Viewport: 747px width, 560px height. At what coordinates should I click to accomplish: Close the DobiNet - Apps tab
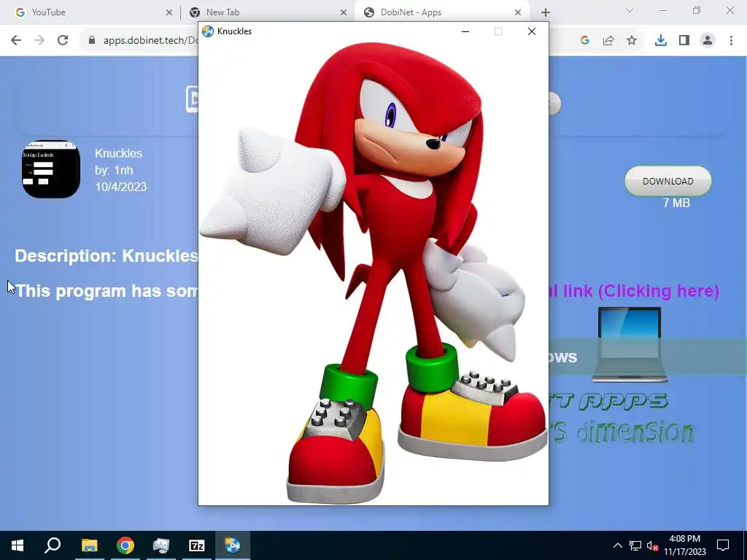[x=518, y=12]
